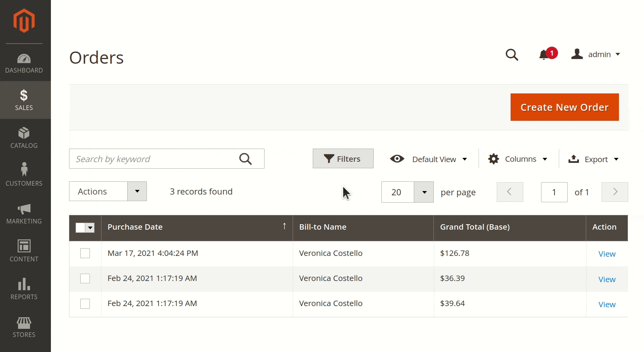This screenshot has width=644, height=352.
Task: Open the Marketing sidebar section
Action: 24,213
